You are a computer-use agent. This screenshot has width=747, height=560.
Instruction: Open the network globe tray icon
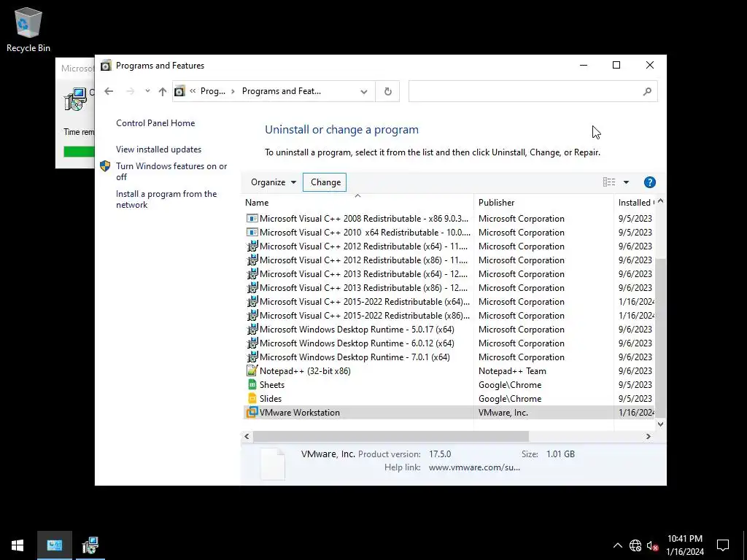635,545
